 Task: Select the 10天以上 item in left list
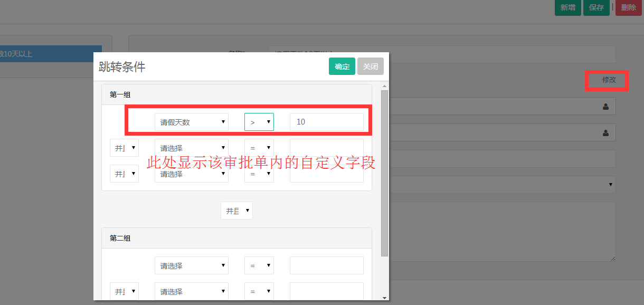51,54
